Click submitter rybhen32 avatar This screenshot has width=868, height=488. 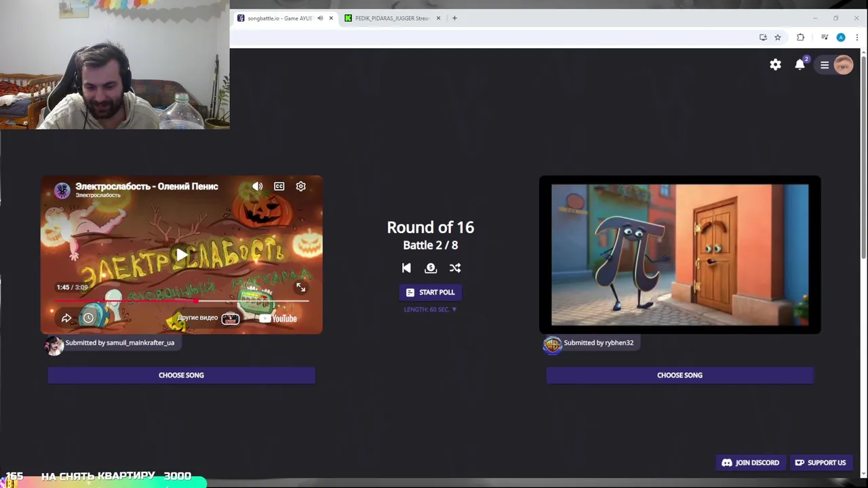[x=553, y=345]
